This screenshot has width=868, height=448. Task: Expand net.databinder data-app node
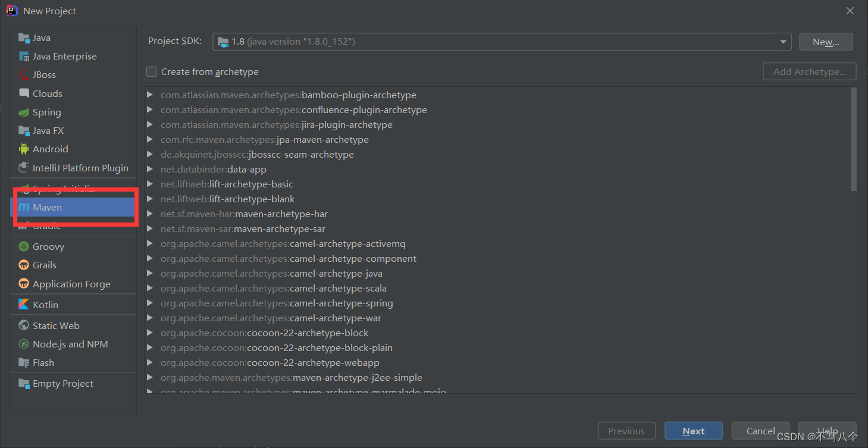150,170
